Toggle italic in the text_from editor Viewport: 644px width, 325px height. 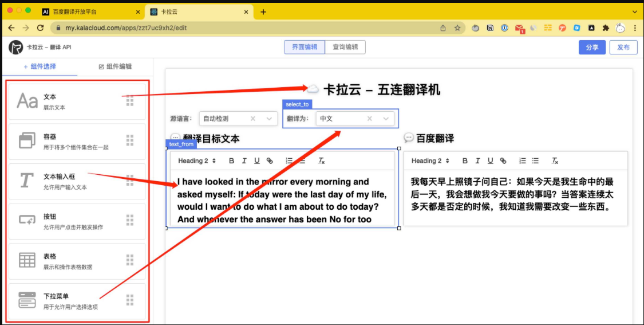244,161
